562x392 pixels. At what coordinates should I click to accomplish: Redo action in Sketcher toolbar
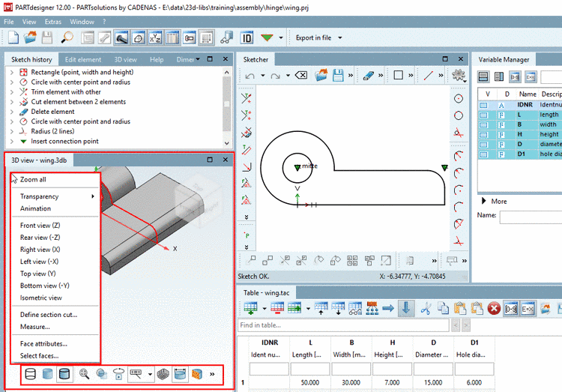[x=275, y=76]
